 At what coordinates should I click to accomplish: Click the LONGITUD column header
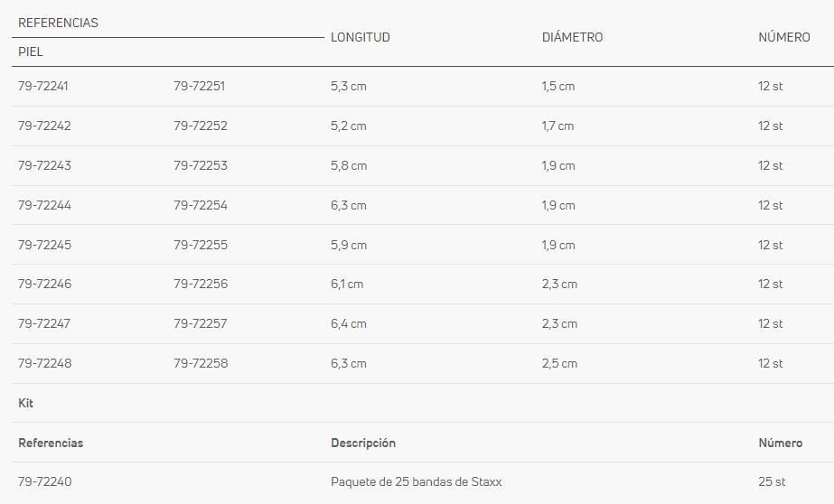tap(361, 37)
